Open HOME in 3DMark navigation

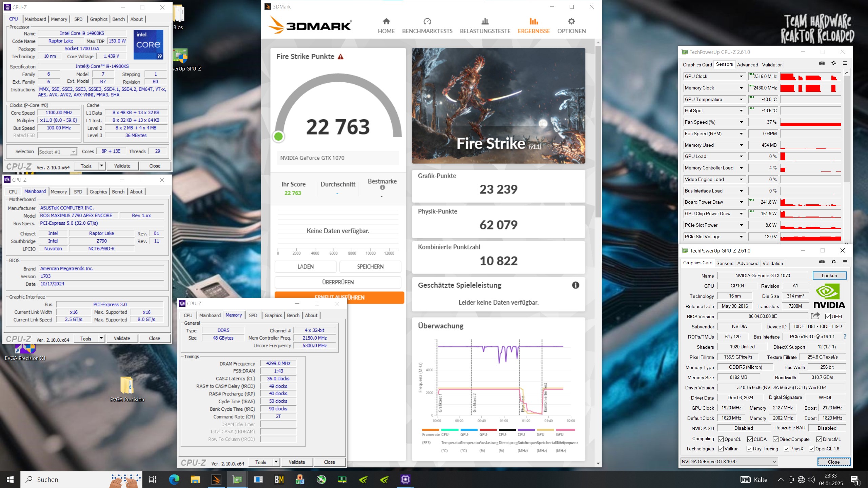(x=386, y=26)
